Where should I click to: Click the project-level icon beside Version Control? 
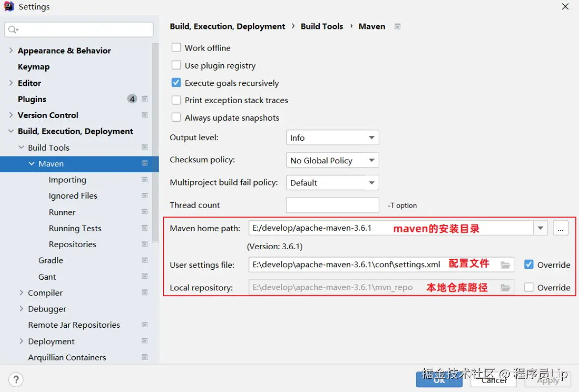pos(145,115)
